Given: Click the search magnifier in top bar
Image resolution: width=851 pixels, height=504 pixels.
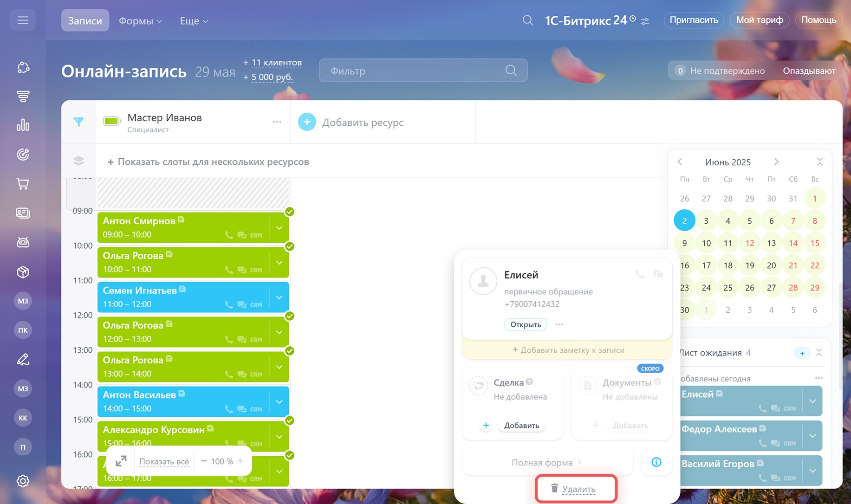Looking at the screenshot, I should pos(527,20).
